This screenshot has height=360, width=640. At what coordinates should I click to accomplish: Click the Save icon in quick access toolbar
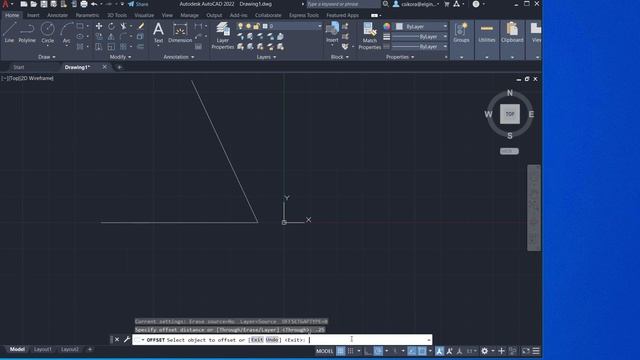[44, 4]
